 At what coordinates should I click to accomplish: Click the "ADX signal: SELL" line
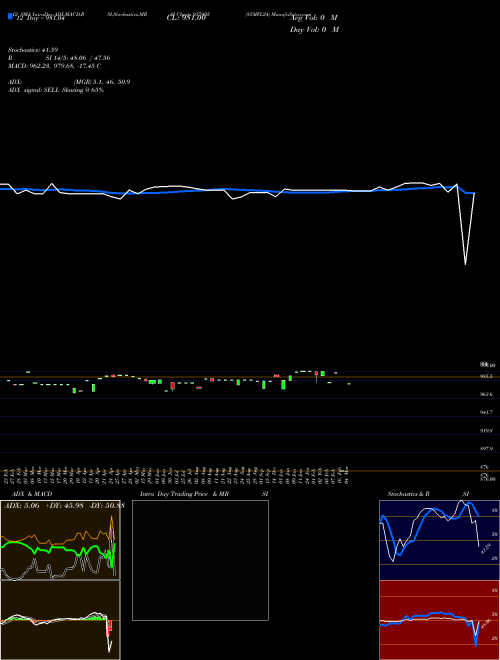pos(56,90)
